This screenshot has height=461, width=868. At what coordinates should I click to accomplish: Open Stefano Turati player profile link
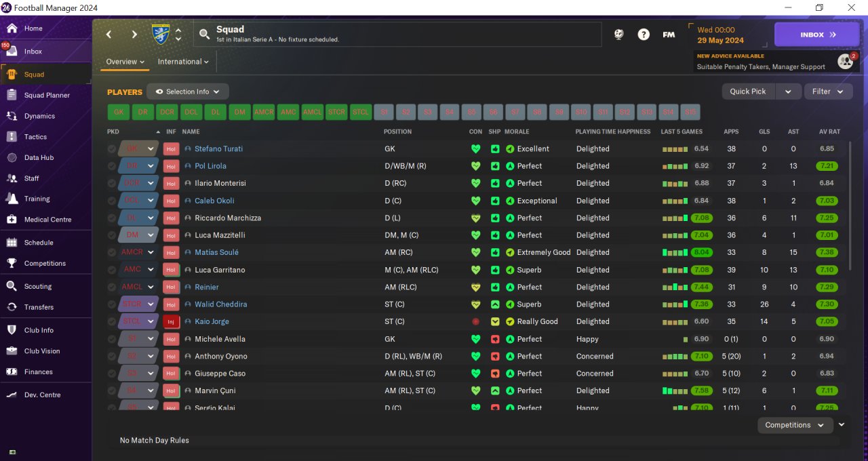pos(218,149)
